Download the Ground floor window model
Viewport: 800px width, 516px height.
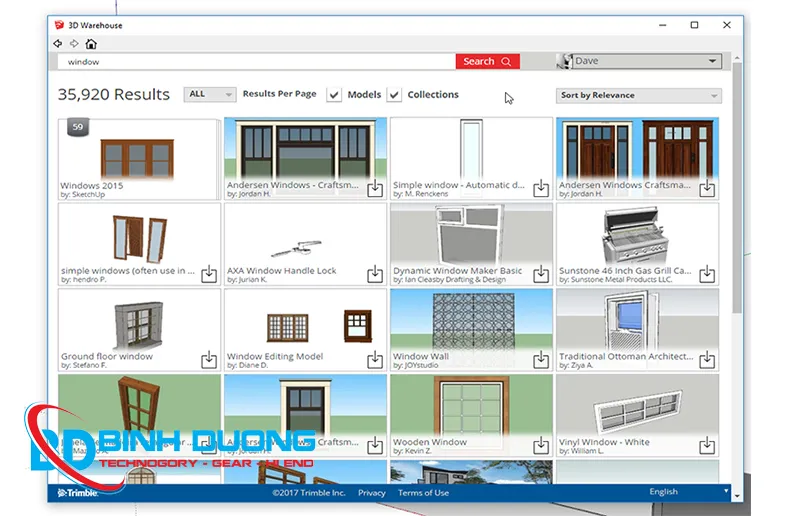point(209,360)
